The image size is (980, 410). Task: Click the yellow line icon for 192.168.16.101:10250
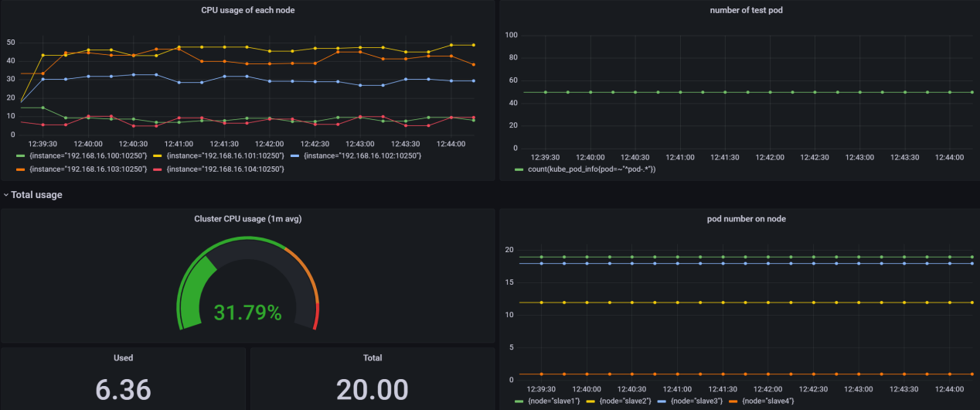[x=160, y=156]
